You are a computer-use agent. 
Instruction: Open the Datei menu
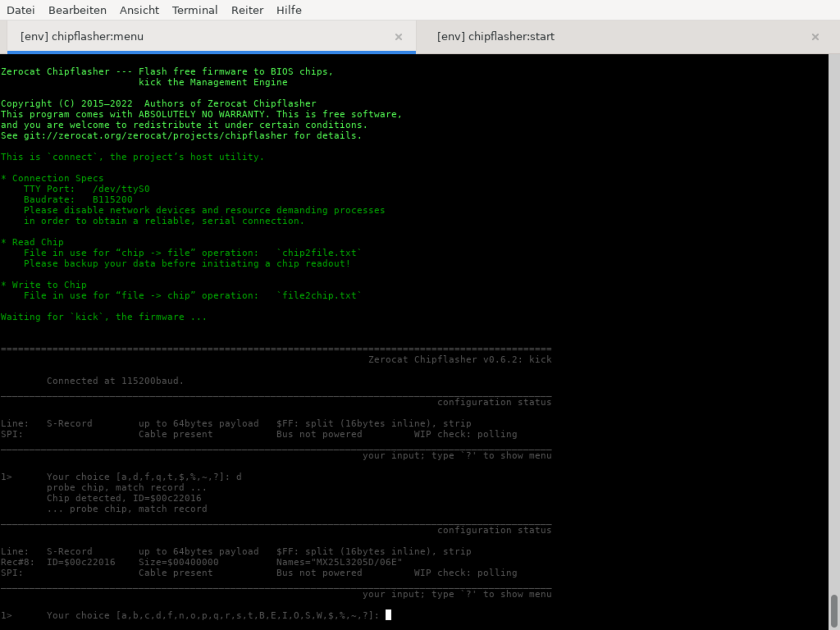21,10
